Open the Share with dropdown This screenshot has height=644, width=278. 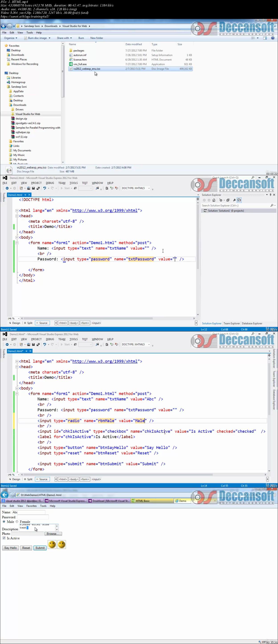(x=64, y=38)
